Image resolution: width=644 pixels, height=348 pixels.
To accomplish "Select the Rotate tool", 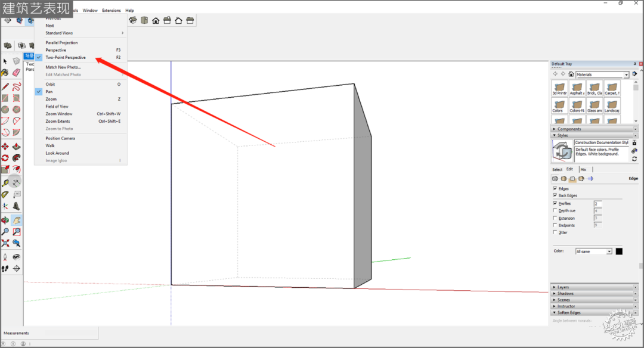I will (x=5, y=157).
